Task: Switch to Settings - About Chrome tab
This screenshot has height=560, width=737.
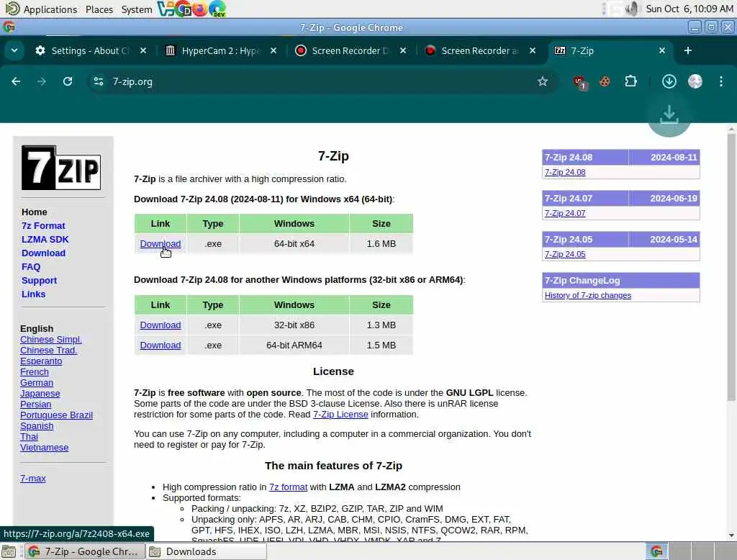Action: point(89,50)
